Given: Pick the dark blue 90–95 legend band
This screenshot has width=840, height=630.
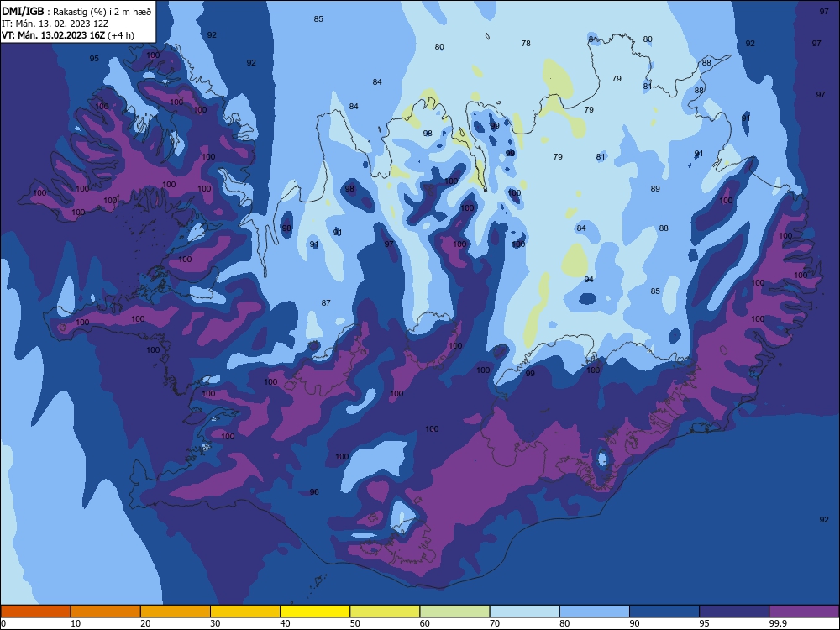Looking at the screenshot, I should click(x=664, y=612).
